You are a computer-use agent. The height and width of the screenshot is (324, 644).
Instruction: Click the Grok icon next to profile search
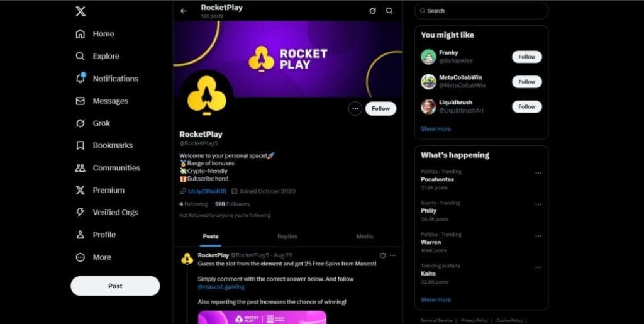[372, 11]
